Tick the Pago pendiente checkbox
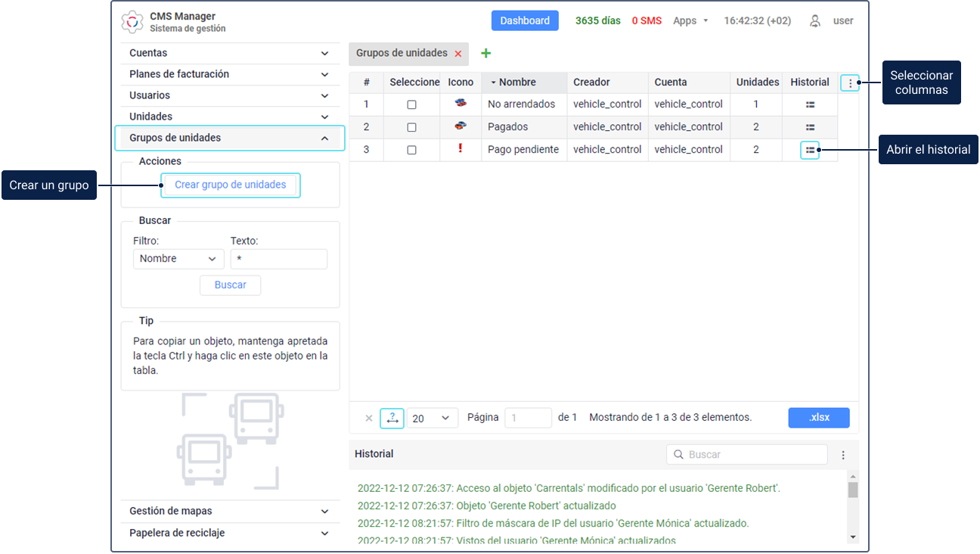Screen dimensions: 980x554 point(411,150)
